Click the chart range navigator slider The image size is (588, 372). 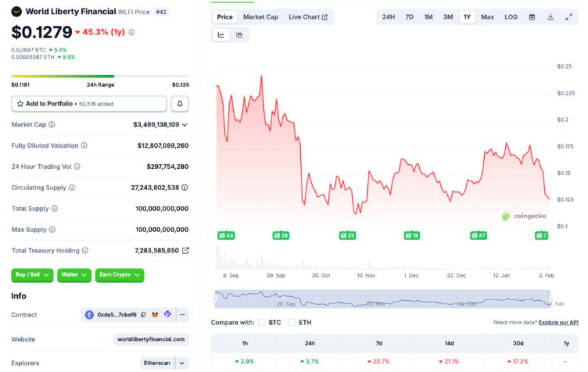[x=383, y=299]
